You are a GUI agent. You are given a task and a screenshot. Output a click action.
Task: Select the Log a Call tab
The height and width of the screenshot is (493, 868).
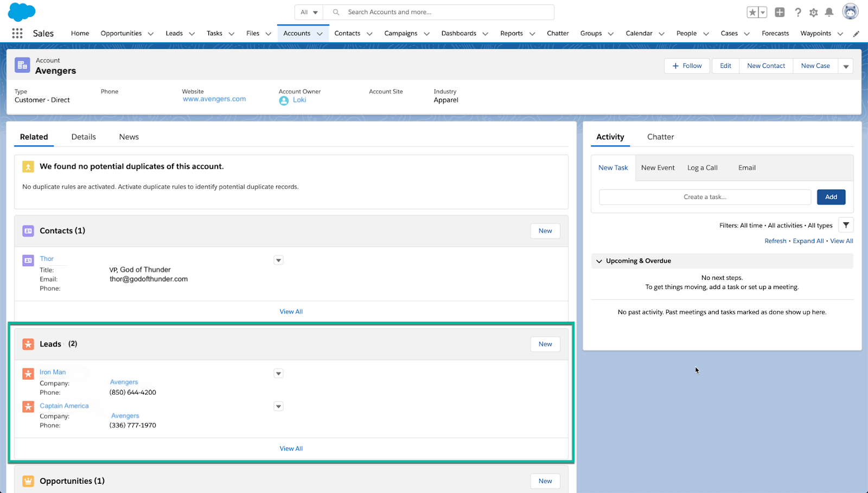point(702,168)
